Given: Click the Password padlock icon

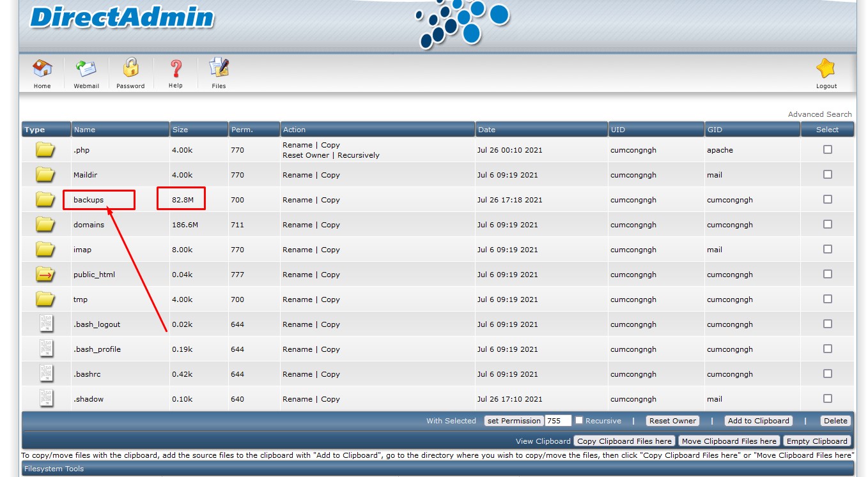Looking at the screenshot, I should coord(130,68).
